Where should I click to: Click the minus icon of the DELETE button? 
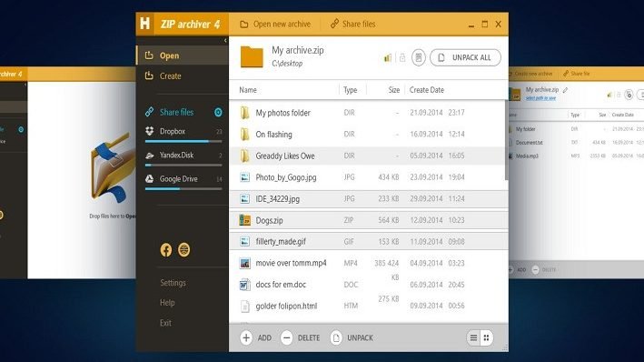pos(287,337)
